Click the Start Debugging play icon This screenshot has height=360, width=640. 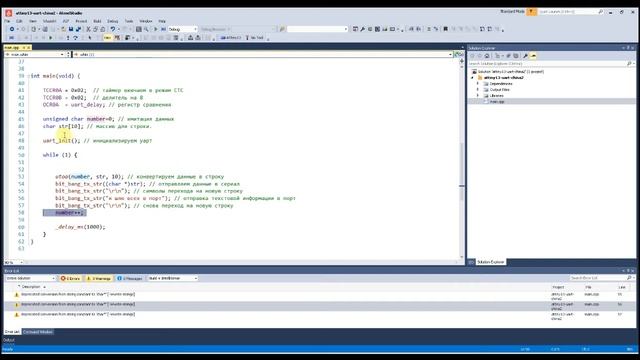[156, 29]
